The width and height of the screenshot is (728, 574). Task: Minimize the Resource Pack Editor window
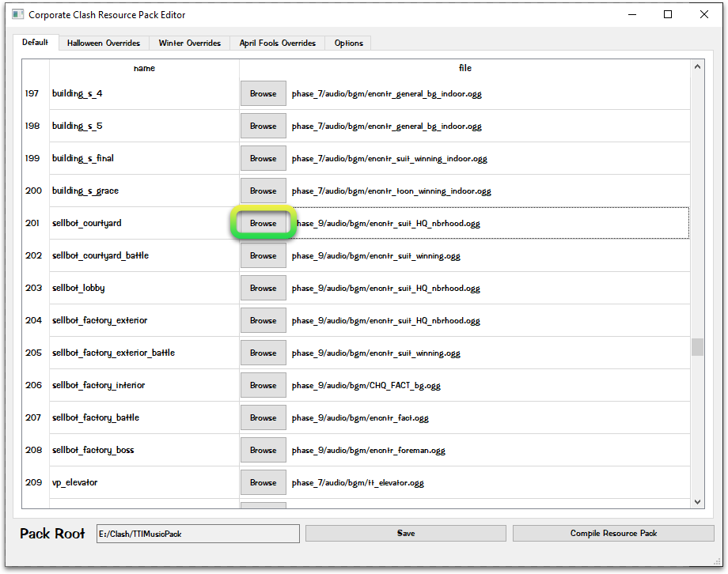click(x=632, y=14)
